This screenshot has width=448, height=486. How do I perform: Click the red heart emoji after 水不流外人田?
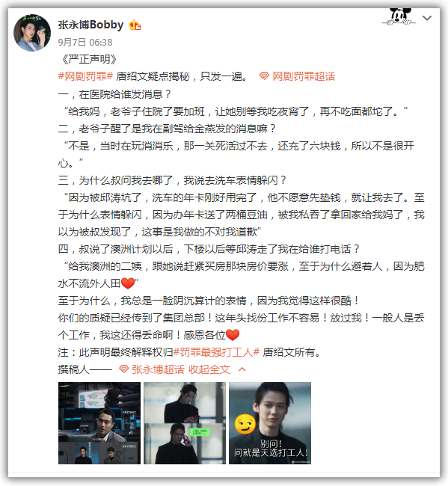pyautogui.click(x=128, y=283)
